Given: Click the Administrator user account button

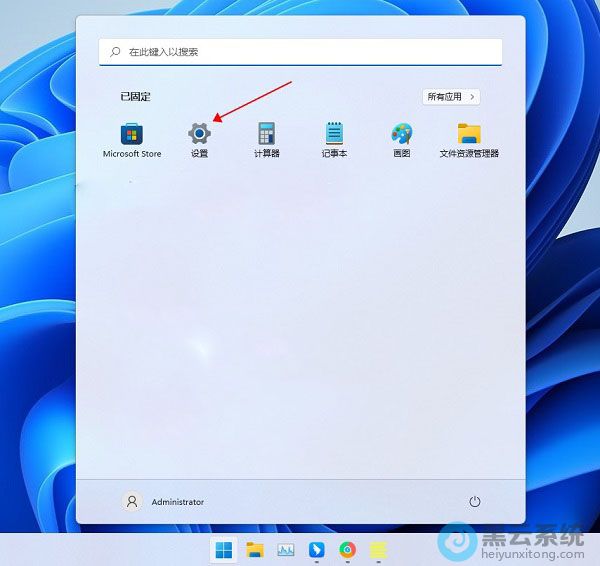Looking at the screenshot, I should 165,502.
